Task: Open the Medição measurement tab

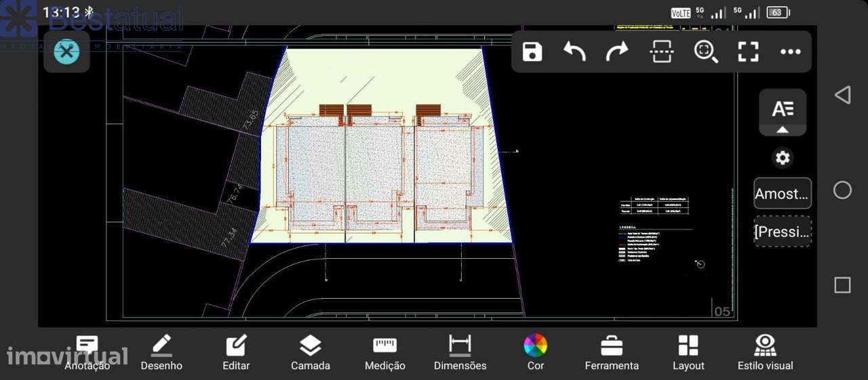Action: [x=385, y=353]
